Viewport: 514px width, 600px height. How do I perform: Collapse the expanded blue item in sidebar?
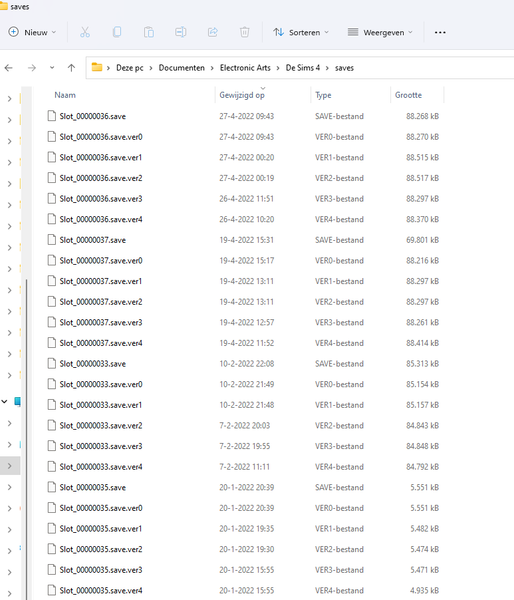point(4,401)
